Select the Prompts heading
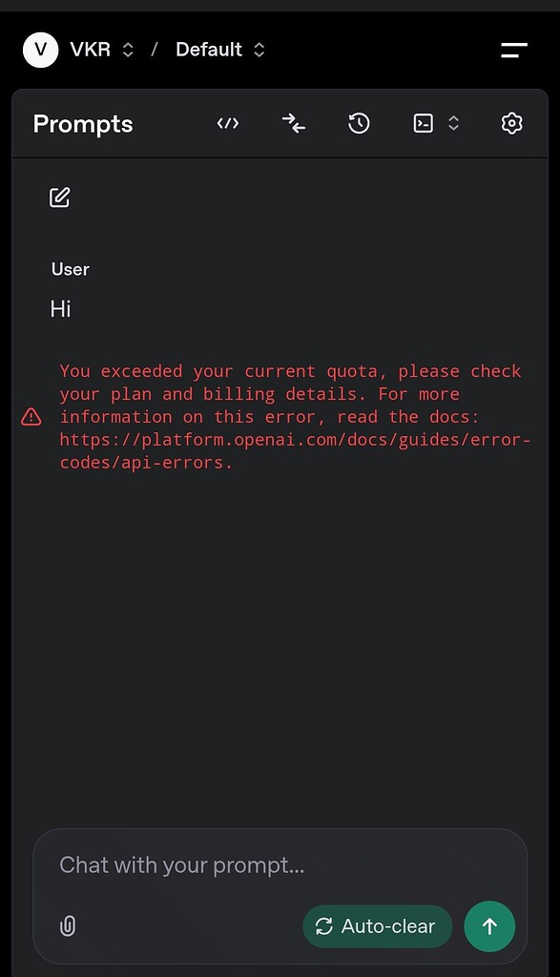The image size is (560, 977). 83,124
